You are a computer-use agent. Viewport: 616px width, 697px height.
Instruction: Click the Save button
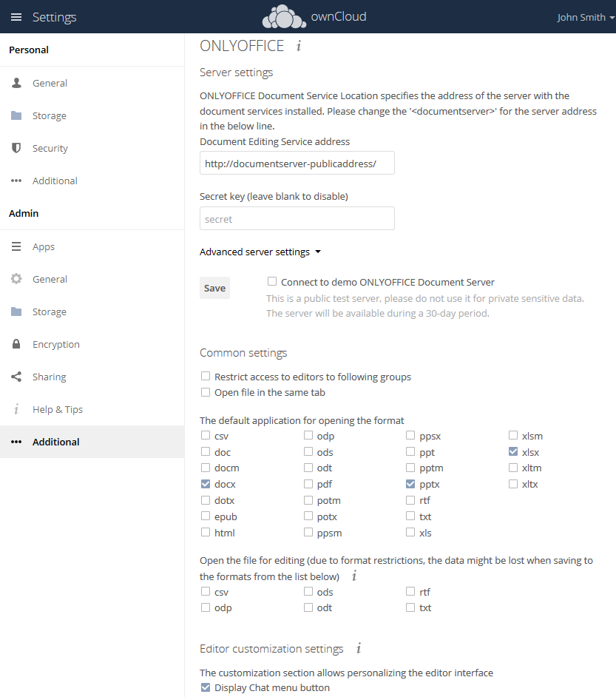[x=214, y=288]
